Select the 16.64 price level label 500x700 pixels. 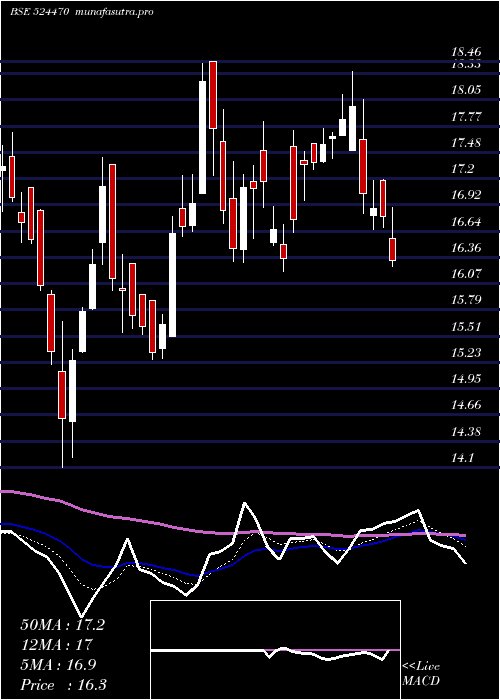click(x=467, y=221)
